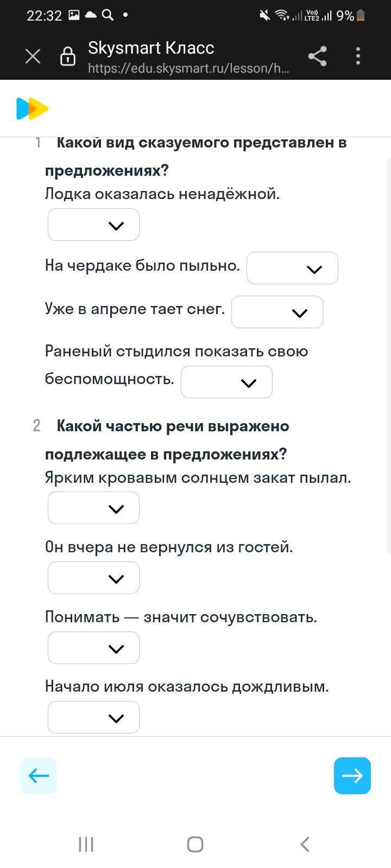Open dropdown under 'Он вчера не вернулся из гостей'

click(93, 578)
